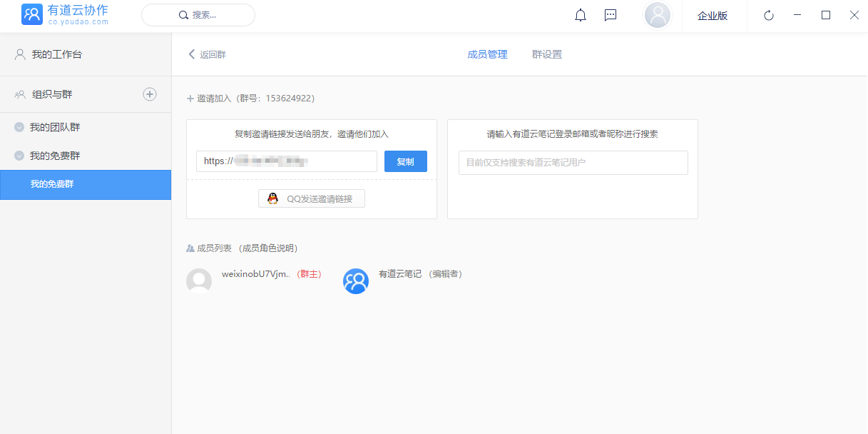868x434 pixels.
Task: Click the user profile avatar in header
Action: click(657, 15)
